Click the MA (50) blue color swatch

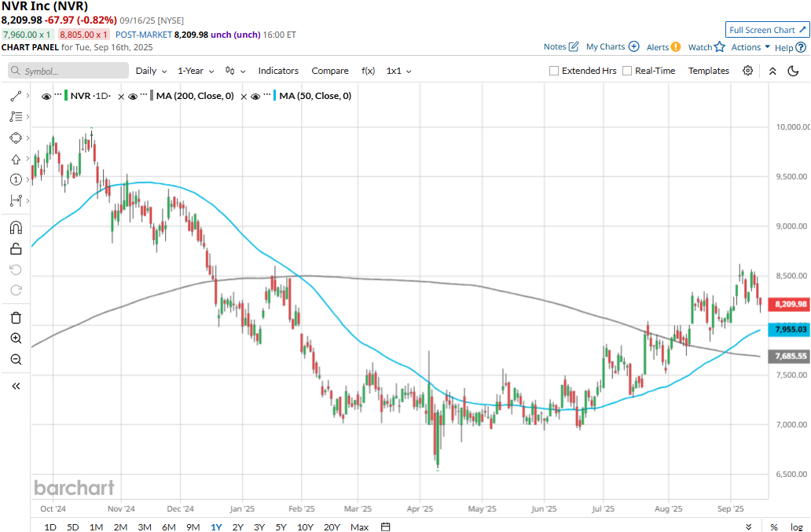(274, 96)
